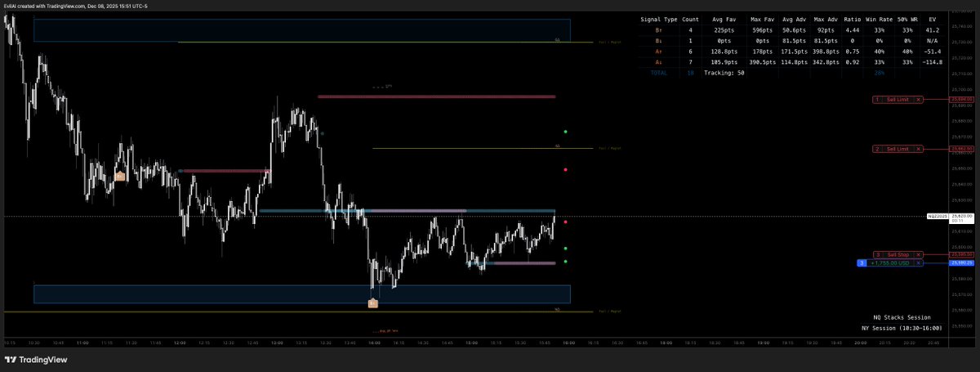Click the '596pts' table cell
This screenshot has width=980, height=372.
pos(762,29)
